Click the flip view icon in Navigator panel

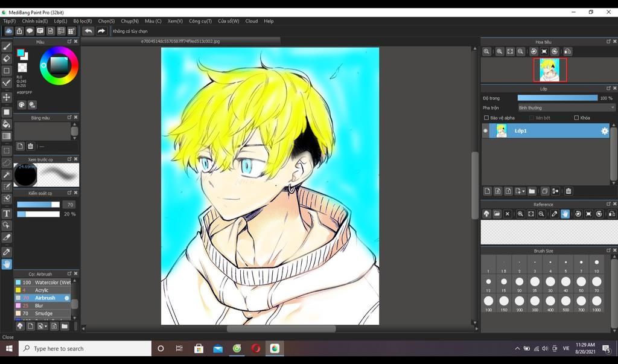(567, 51)
